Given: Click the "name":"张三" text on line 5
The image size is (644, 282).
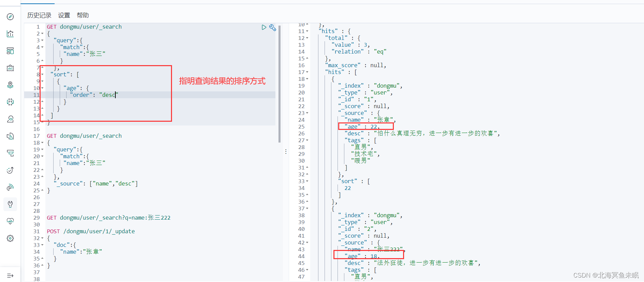Looking at the screenshot, I should (x=84, y=54).
